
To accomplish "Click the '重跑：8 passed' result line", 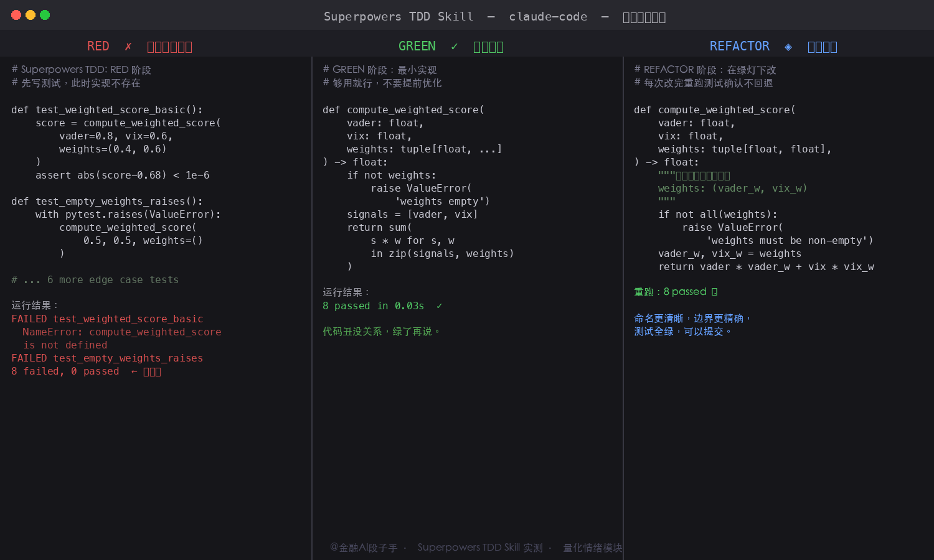I will click(676, 292).
